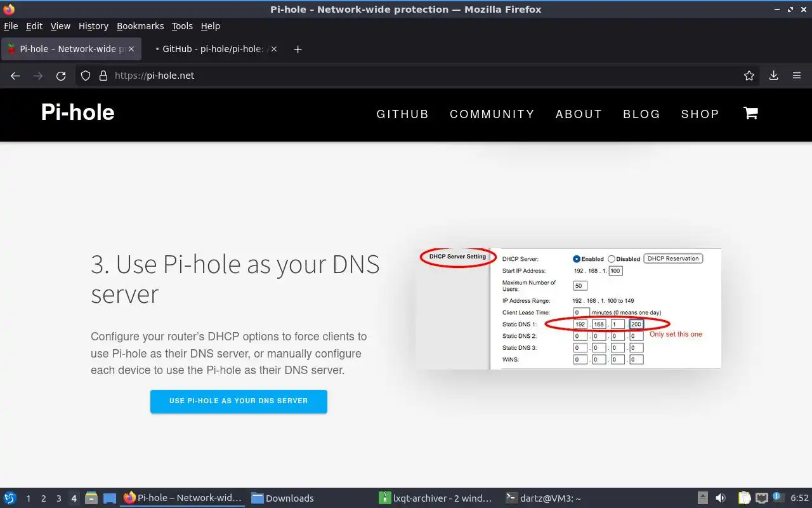
Task: Show site security padlock information
Action: [x=103, y=76]
